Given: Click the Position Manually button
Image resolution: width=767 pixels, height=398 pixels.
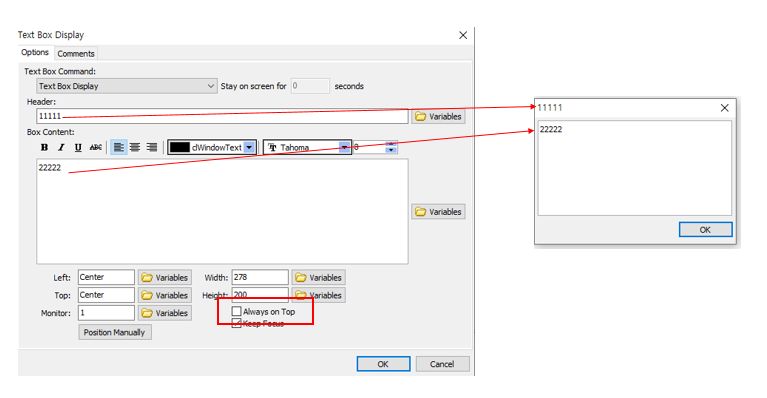Looking at the screenshot, I should click(x=114, y=332).
